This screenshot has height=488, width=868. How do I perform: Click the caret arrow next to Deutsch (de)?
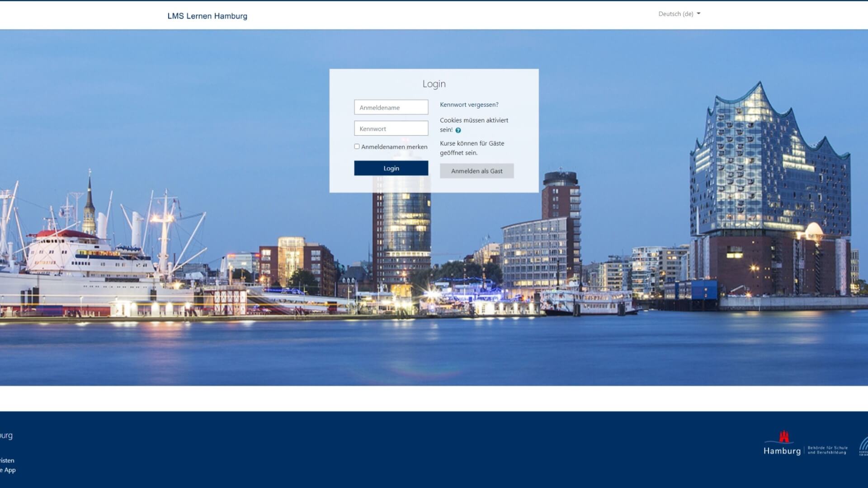click(x=698, y=14)
